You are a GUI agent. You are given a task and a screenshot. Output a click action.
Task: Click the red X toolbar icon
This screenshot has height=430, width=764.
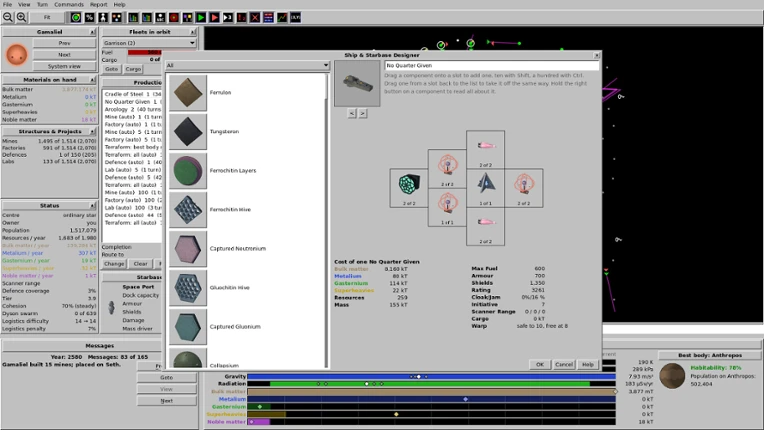click(x=255, y=18)
